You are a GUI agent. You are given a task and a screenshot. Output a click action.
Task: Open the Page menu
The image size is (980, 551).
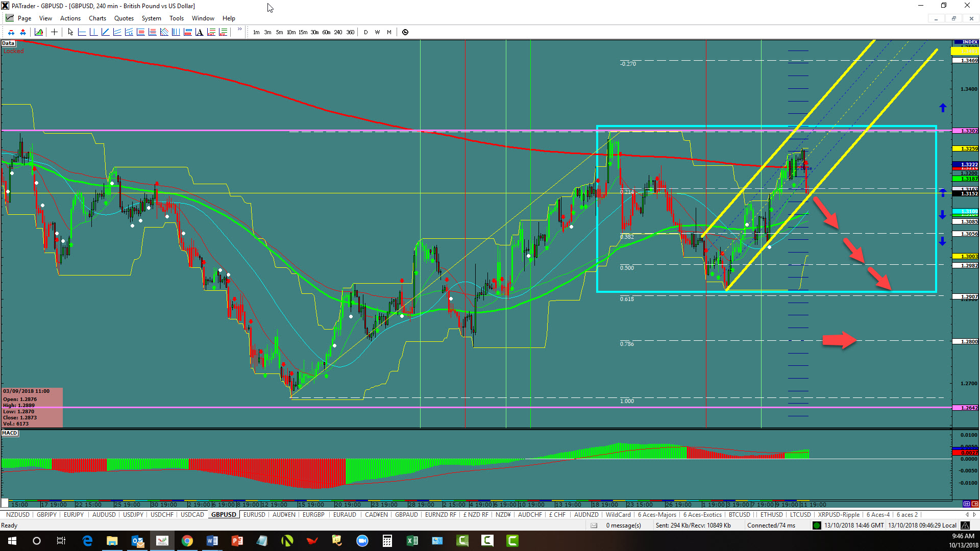24,18
